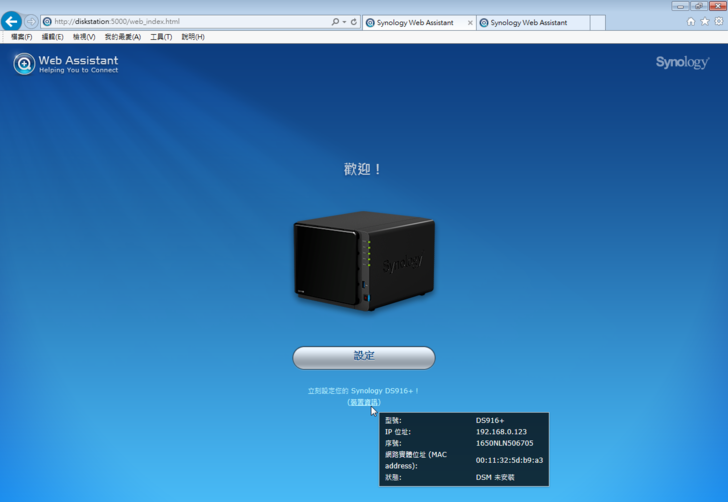728x502 pixels.
Task: Click the serial number 1650NLN506705
Action: (505, 443)
